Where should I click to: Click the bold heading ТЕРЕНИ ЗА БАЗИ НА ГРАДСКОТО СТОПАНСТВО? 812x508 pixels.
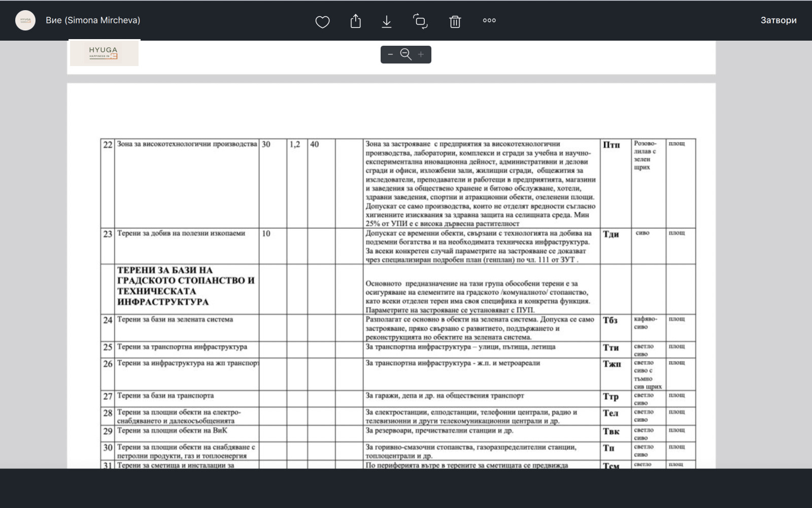click(x=186, y=286)
